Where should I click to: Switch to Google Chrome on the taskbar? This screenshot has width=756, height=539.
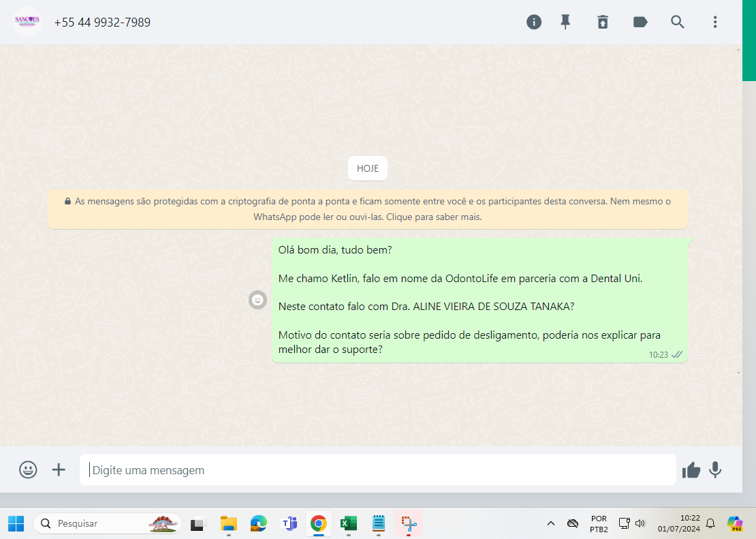click(318, 523)
